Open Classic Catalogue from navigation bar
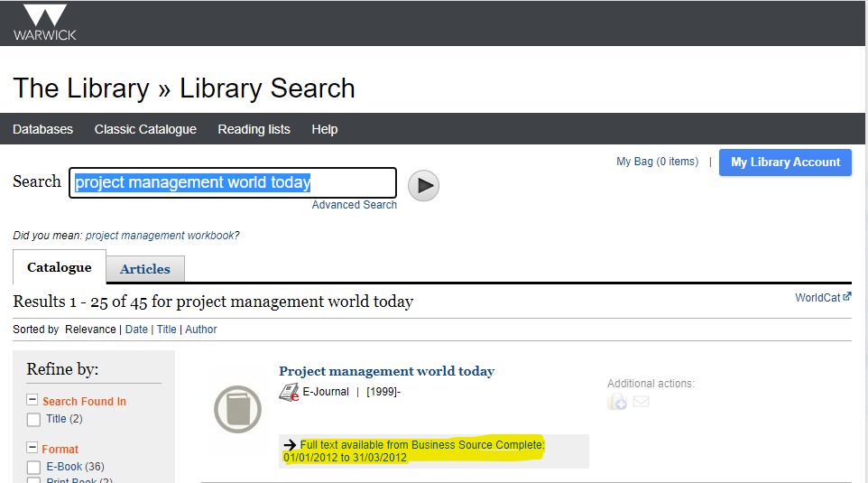 point(145,129)
